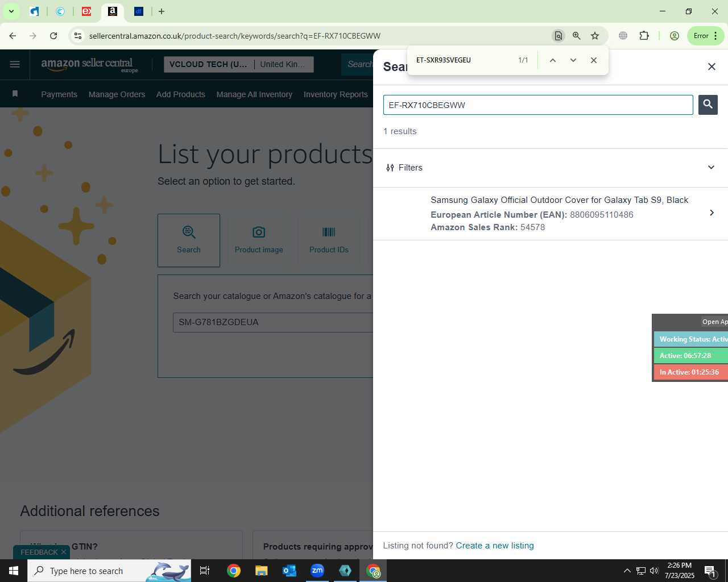Image resolution: width=728 pixels, height=582 pixels.
Task: Open the Add Products menu
Action: (x=181, y=94)
